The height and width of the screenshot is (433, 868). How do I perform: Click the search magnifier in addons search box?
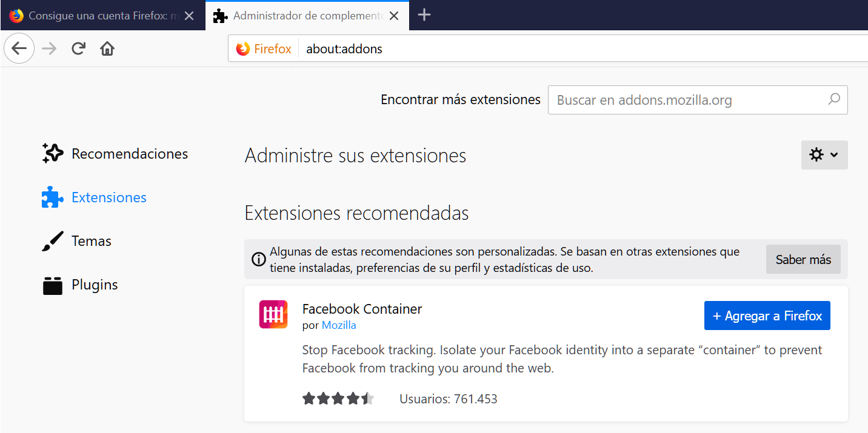(834, 99)
